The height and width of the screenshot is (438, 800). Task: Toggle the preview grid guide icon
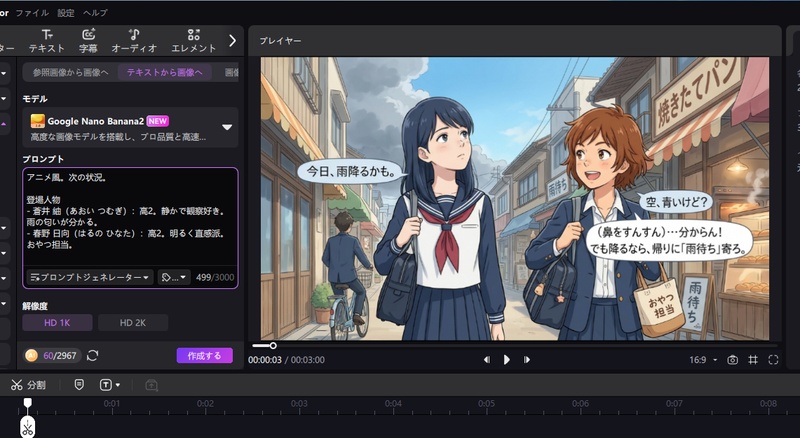pyautogui.click(x=753, y=360)
